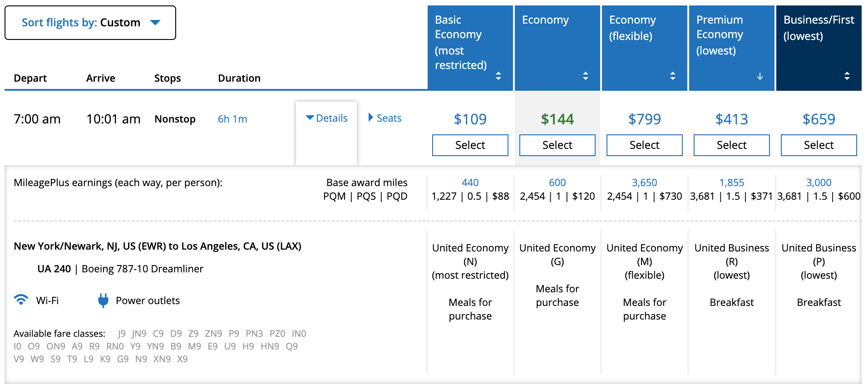Open the Sort flights by dropdown
Screen dimensions: 868x384
(90, 23)
